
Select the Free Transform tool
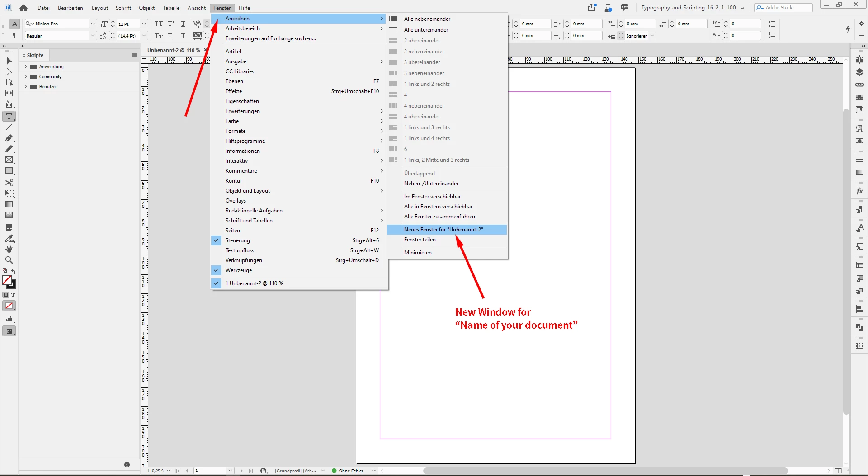[9, 193]
